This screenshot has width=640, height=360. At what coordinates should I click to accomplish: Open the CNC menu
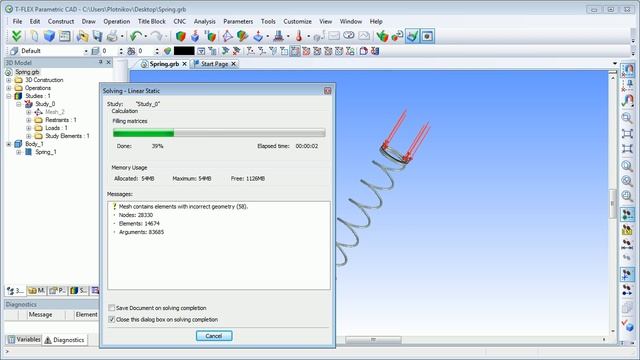pyautogui.click(x=180, y=21)
